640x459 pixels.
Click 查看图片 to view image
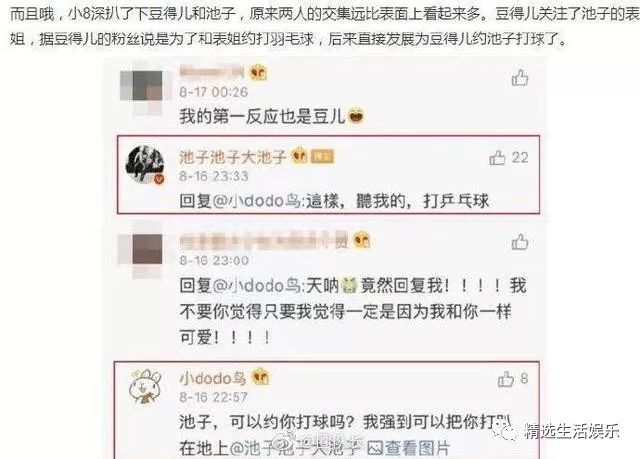[x=408, y=448]
